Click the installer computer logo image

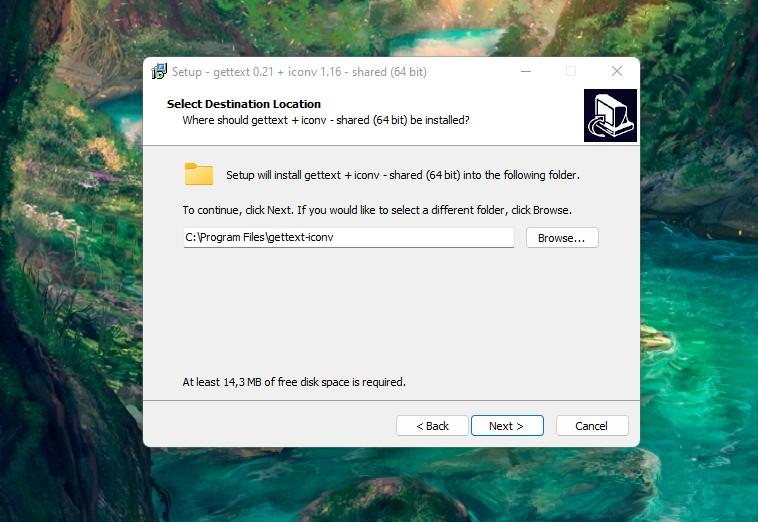(x=610, y=116)
